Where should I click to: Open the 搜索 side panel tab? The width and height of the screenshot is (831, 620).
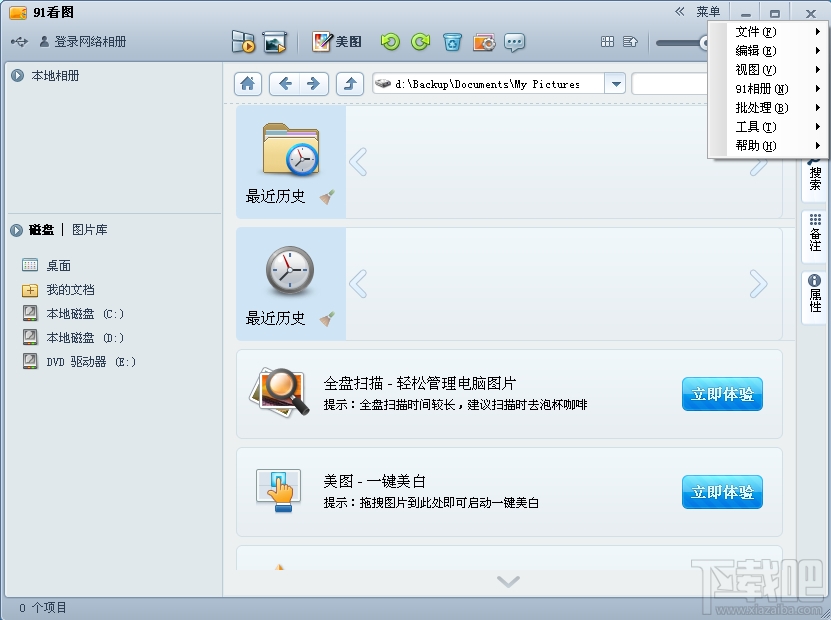[x=815, y=178]
